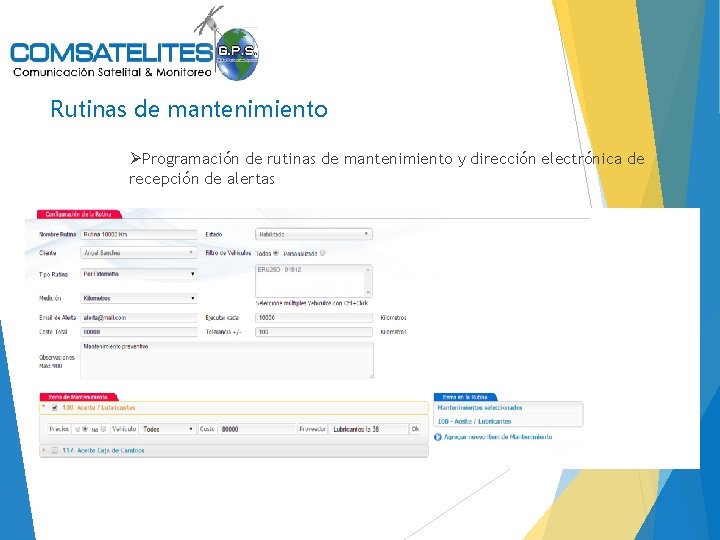Collapse the 100 Aceite / Lubricantes row arrow
Screen dimensions: 720x540
pyautogui.click(x=44, y=407)
